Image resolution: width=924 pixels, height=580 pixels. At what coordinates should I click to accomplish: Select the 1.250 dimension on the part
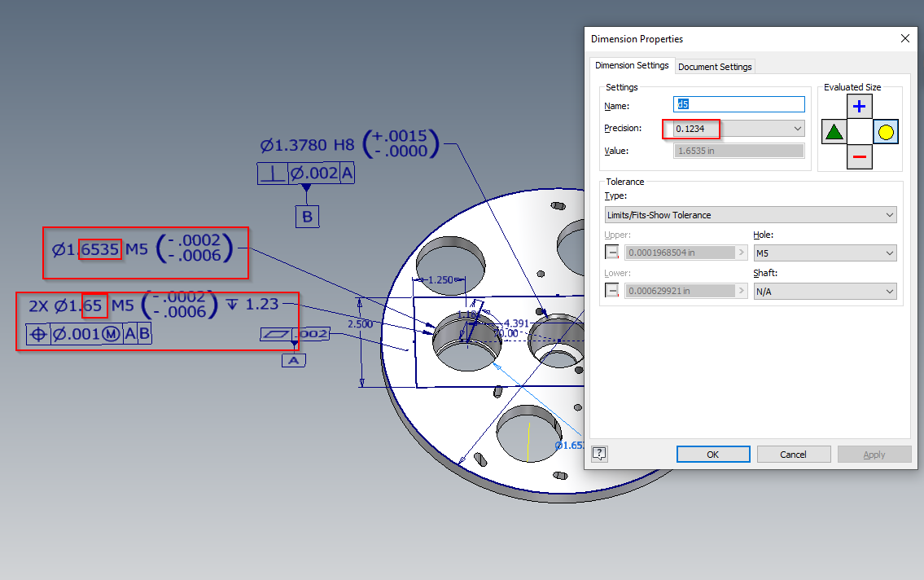[x=440, y=280]
